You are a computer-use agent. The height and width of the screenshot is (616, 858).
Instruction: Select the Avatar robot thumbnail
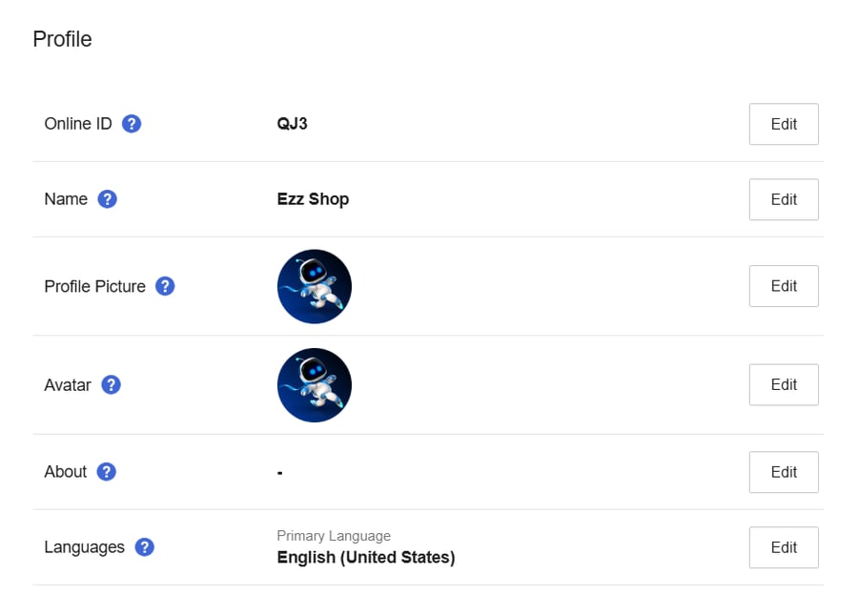click(315, 385)
